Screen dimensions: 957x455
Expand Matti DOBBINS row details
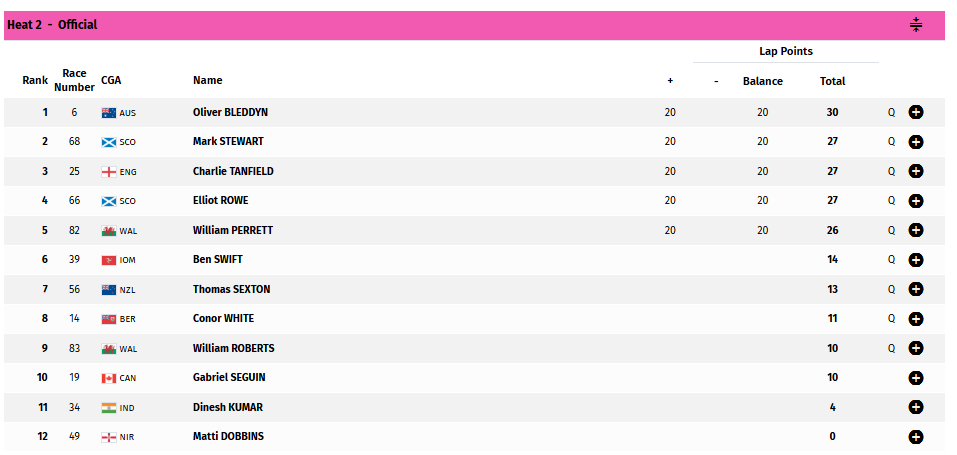915,437
